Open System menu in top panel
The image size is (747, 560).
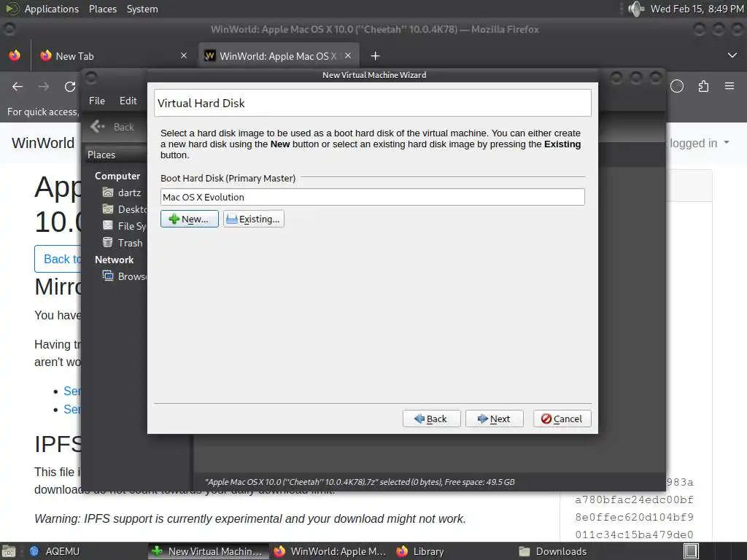142,9
